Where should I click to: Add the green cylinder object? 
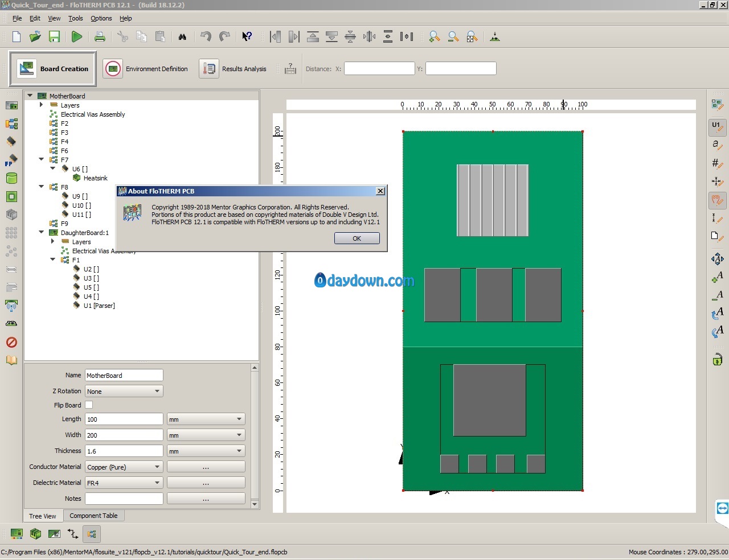click(x=11, y=178)
